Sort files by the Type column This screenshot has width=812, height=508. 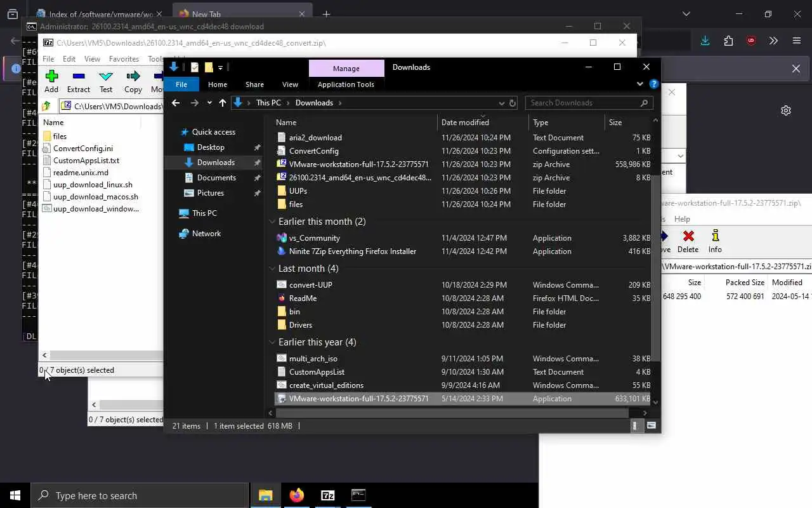[566, 123]
